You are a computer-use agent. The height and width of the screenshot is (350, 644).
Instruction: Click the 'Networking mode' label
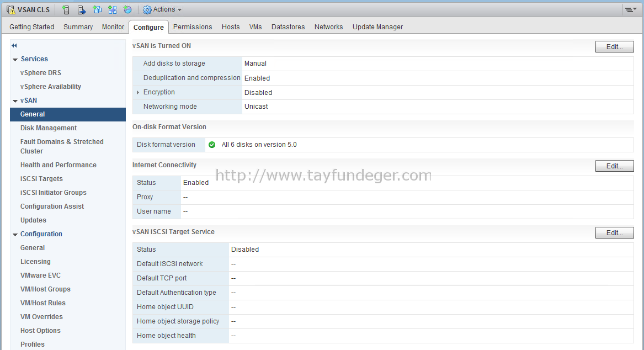coord(170,107)
